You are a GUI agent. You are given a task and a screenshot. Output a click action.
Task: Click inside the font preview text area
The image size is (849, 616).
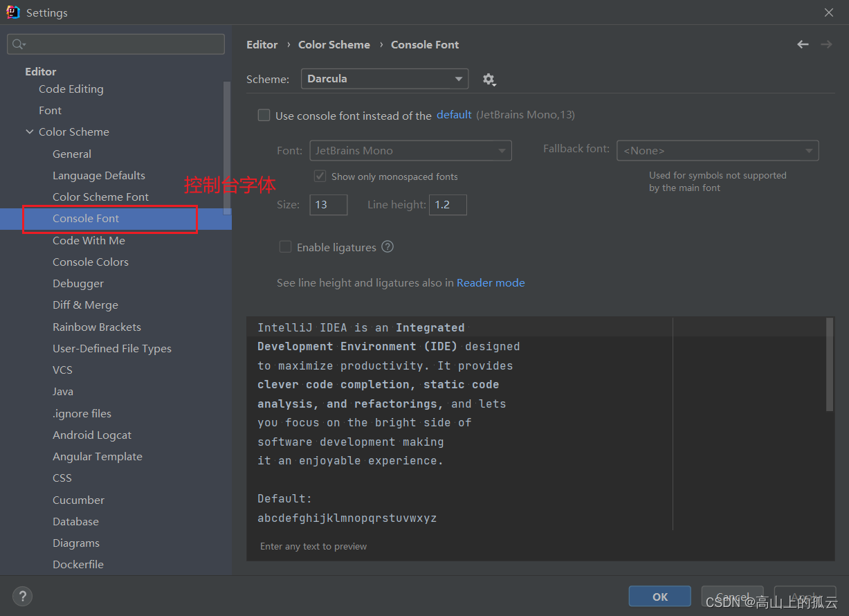point(540,424)
